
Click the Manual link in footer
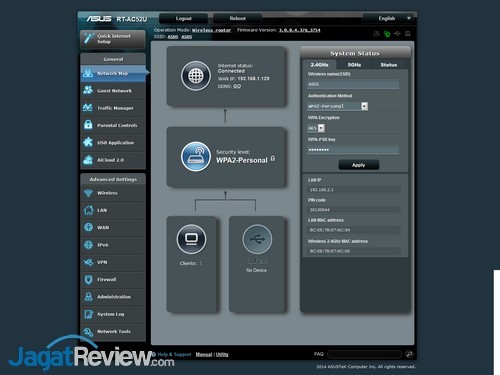[x=204, y=354]
